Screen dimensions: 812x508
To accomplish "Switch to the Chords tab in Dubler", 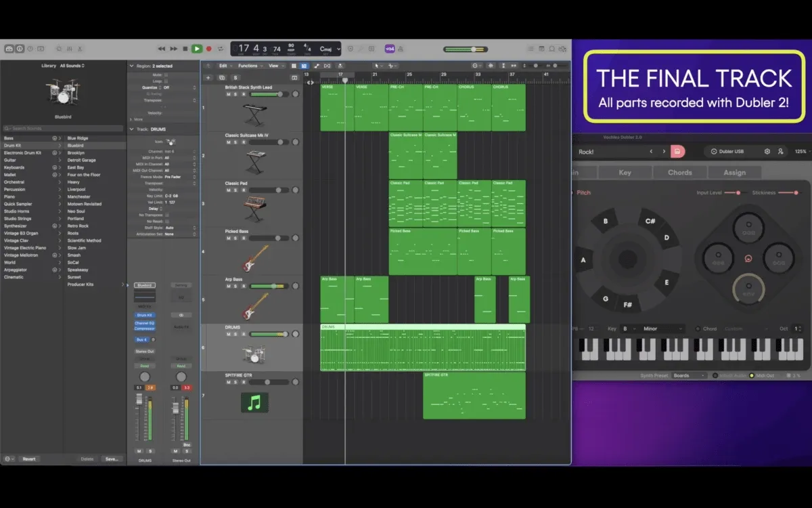I will 680,172.
